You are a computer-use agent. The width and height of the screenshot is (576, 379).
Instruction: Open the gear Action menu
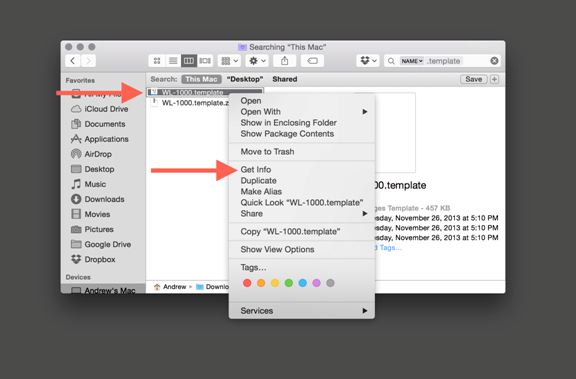tap(257, 61)
